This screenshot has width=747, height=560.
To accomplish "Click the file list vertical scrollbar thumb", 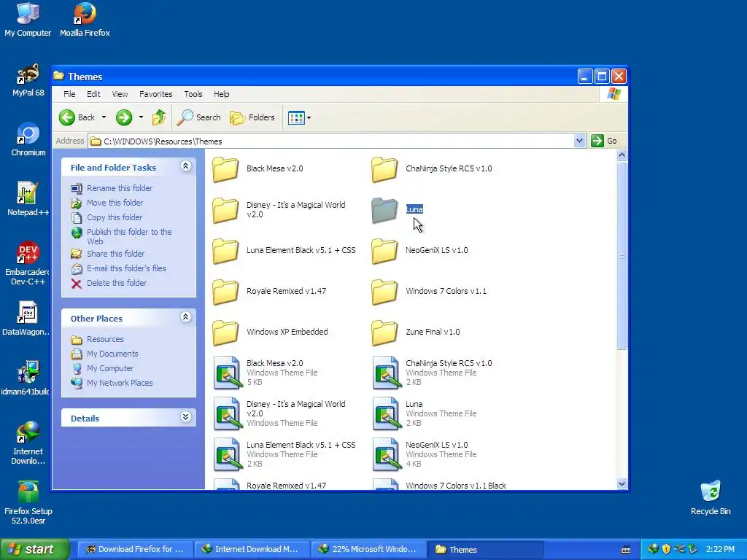I will pos(622,256).
